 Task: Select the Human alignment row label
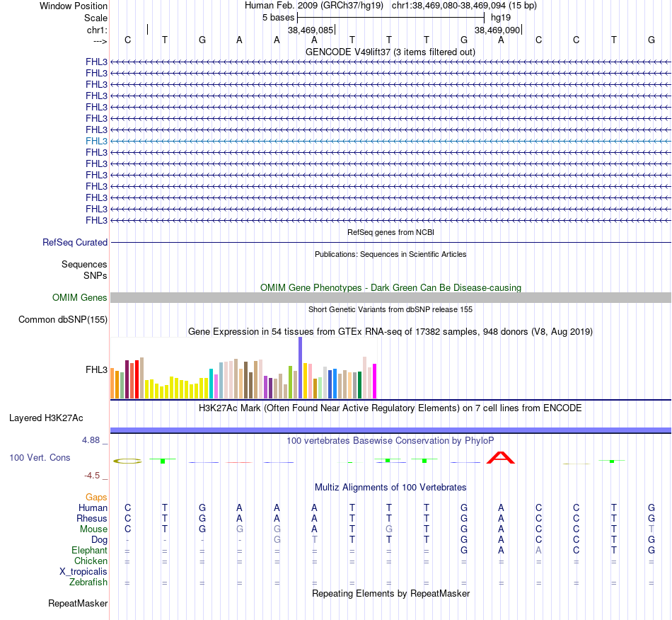coord(93,507)
